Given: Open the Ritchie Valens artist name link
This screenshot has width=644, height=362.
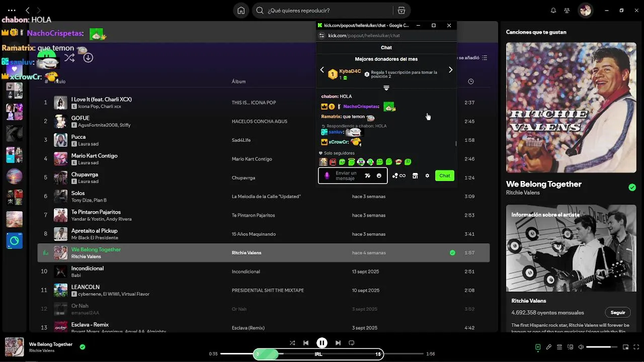Looking at the screenshot, I should click(523, 193).
